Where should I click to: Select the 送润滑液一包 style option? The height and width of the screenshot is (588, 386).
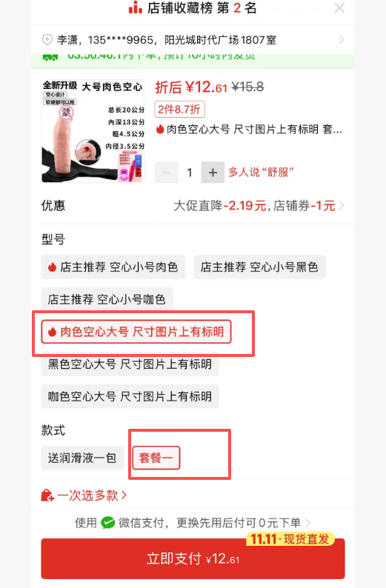click(82, 458)
